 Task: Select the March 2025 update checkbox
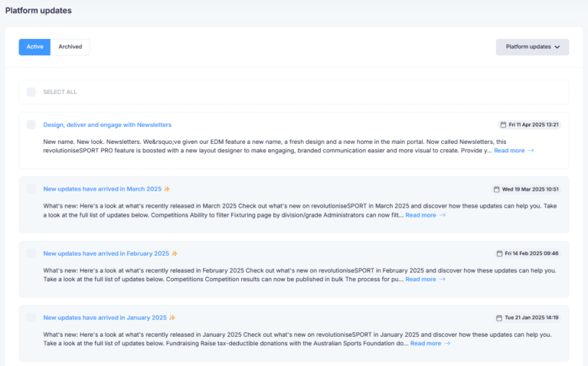31,189
